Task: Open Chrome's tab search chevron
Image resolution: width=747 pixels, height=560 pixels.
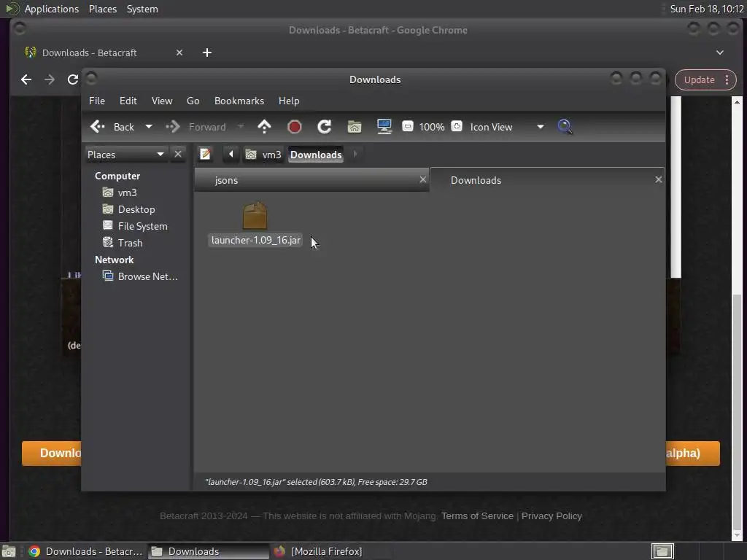Action: 720,52
